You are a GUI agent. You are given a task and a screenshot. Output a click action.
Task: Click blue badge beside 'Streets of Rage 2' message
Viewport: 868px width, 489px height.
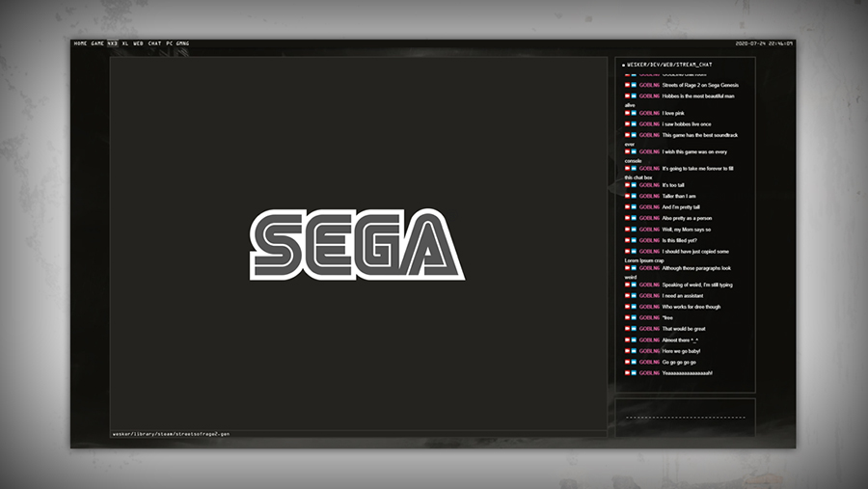coord(634,85)
